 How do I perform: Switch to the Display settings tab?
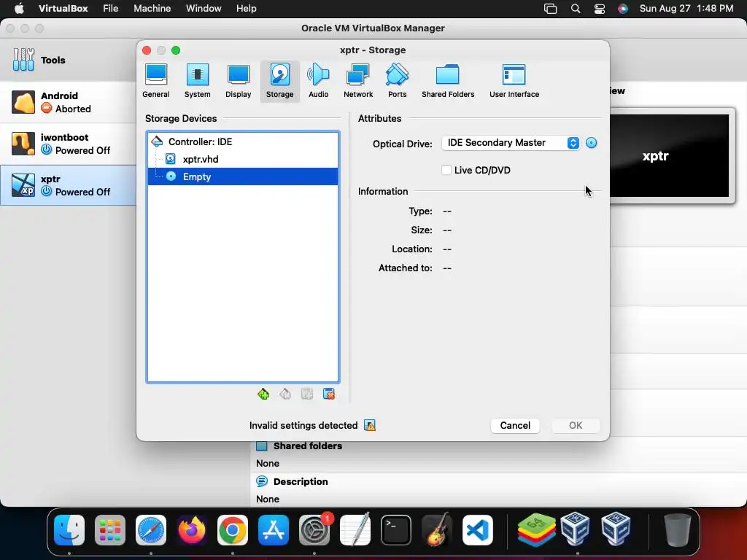[239, 81]
